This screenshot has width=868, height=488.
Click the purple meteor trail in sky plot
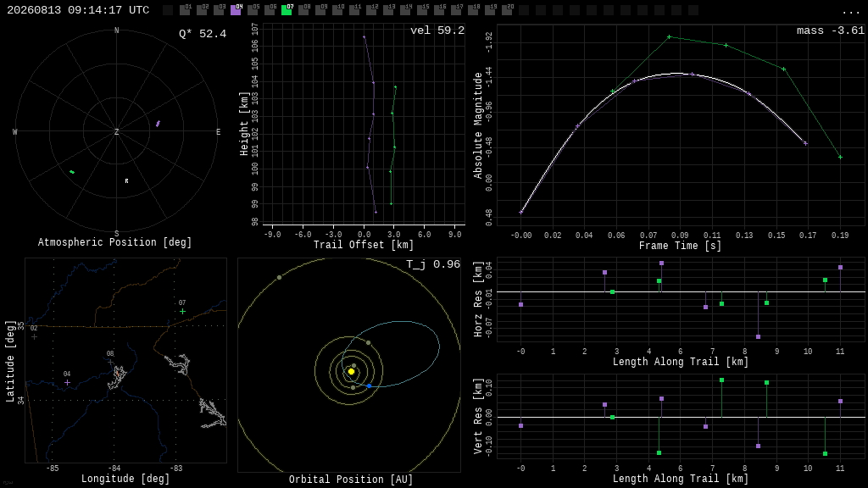158,124
